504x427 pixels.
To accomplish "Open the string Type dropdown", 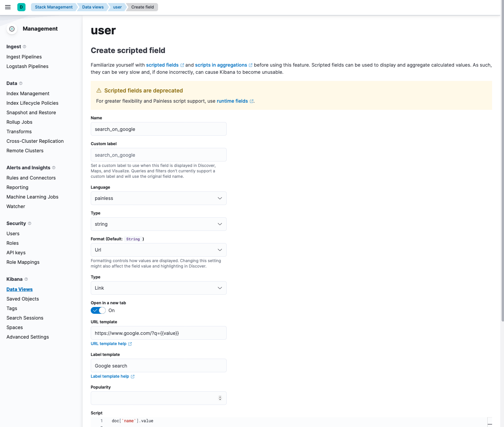I will click(x=158, y=224).
